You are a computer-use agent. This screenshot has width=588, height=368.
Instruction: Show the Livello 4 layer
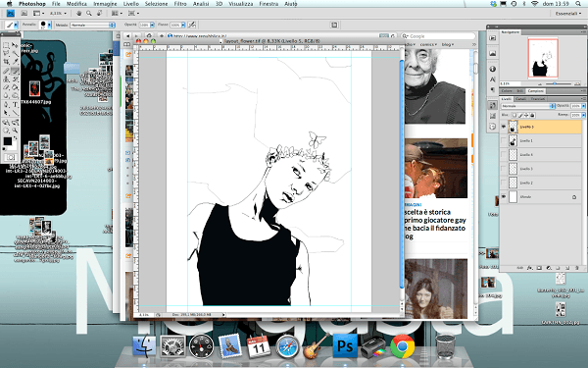pos(504,155)
